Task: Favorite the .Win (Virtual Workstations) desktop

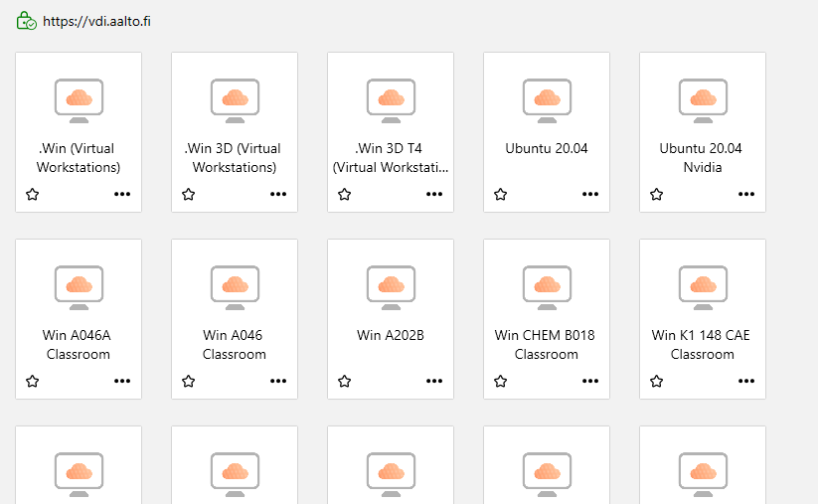Action: click(x=33, y=195)
